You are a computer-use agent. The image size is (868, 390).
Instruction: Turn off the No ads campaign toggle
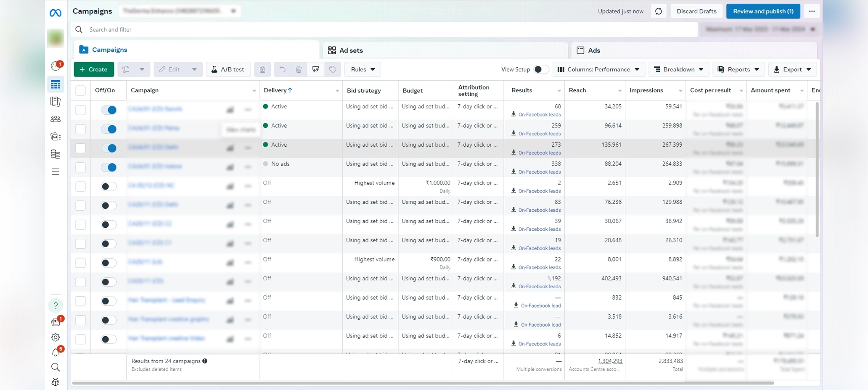coord(109,167)
